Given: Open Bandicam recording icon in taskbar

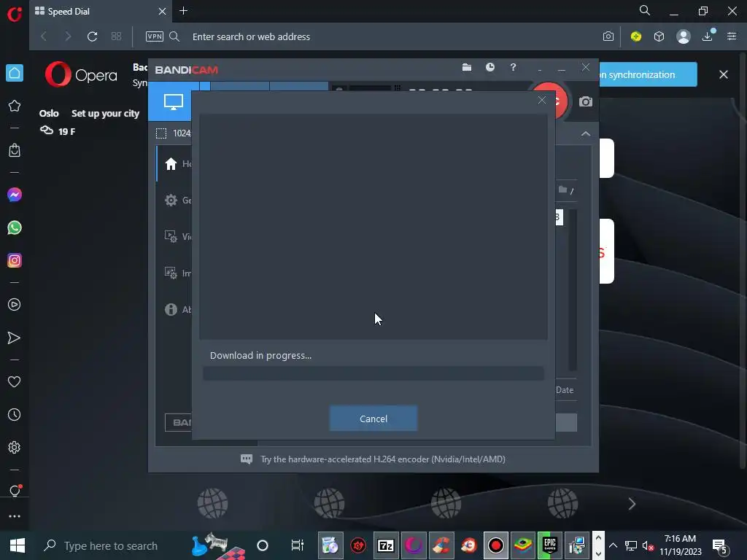Looking at the screenshot, I should (495, 545).
